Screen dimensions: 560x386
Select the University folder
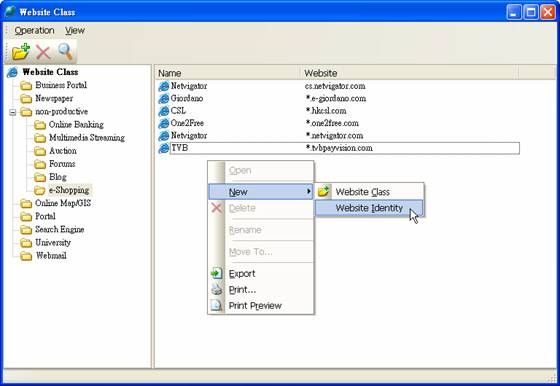click(53, 242)
